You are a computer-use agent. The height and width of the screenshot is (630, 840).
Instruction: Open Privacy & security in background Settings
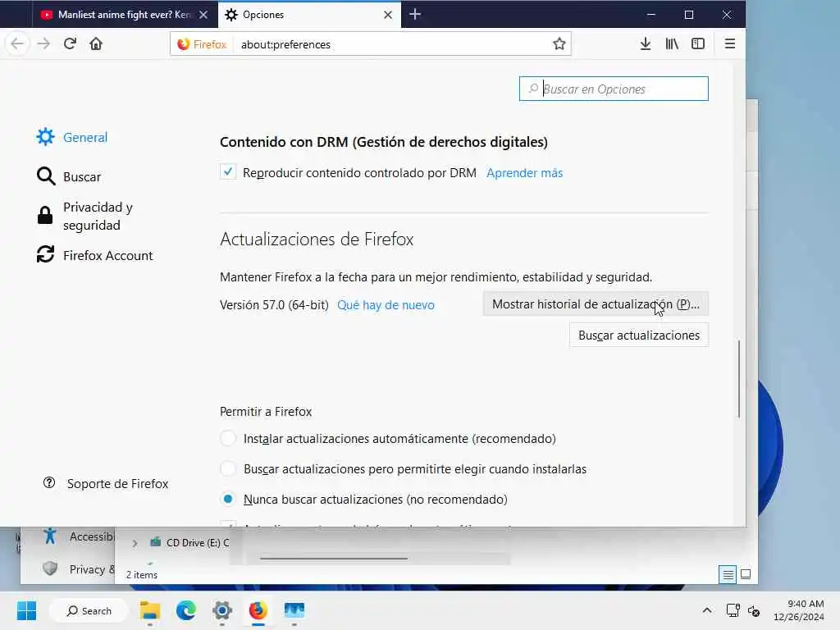(80, 569)
